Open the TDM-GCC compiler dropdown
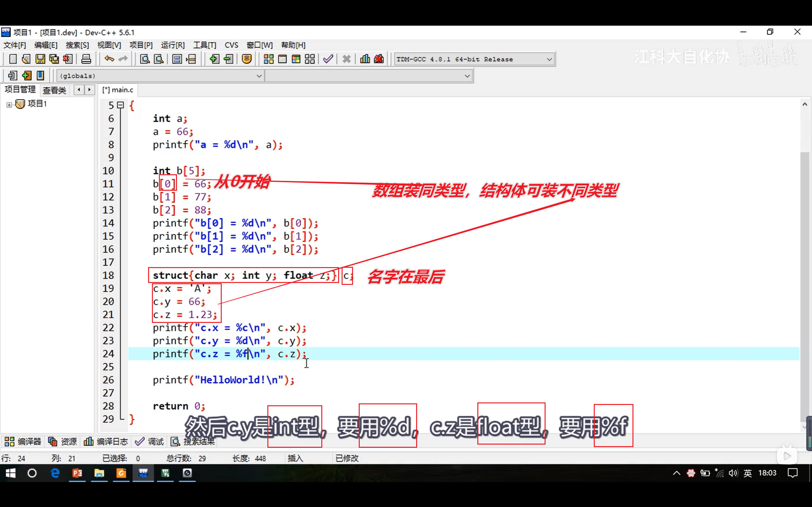Screen dimensions: 812x507 549,59
